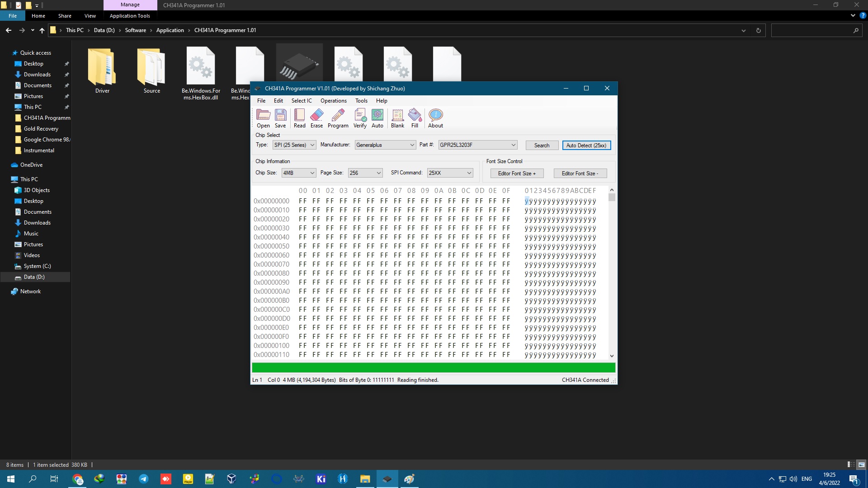Open the File menu in CH341A Programmer

pyautogui.click(x=261, y=101)
